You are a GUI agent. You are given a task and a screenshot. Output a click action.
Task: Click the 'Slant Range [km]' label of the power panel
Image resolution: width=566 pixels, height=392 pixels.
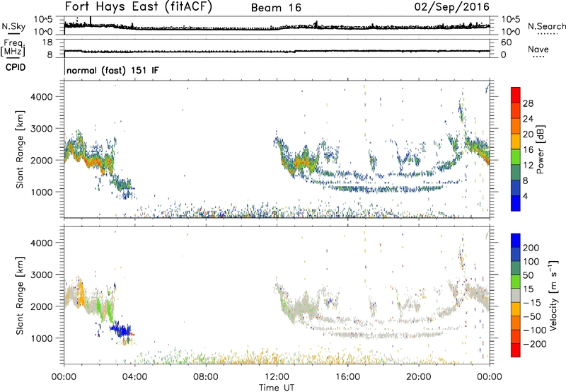pyautogui.click(x=20, y=150)
